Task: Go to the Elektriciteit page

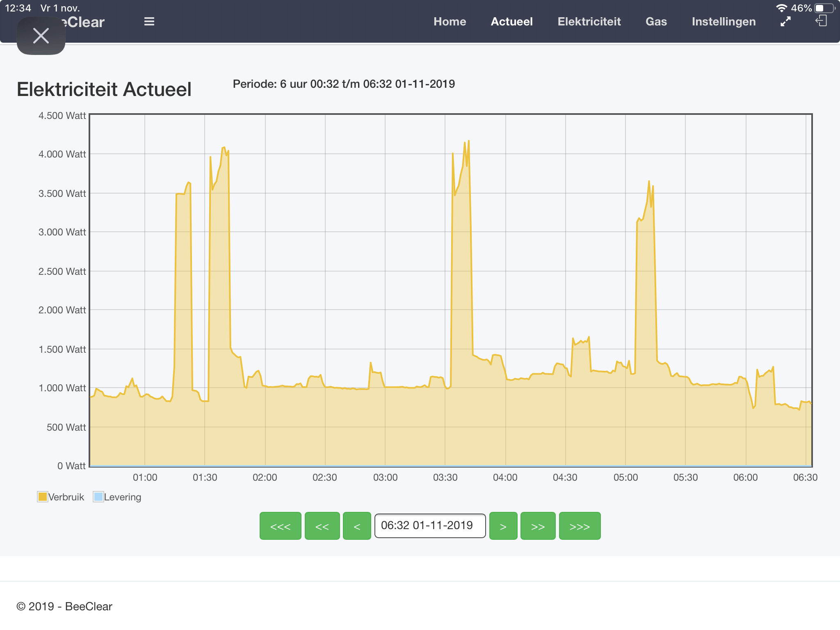Action: pyautogui.click(x=589, y=22)
